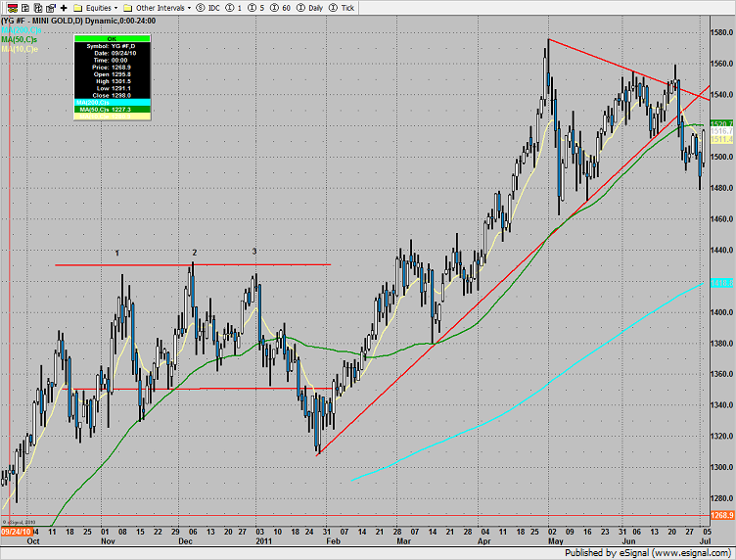736x560 pixels.
Task: Click the green MA(50,C)s 1227.3 row
Action: (113, 110)
